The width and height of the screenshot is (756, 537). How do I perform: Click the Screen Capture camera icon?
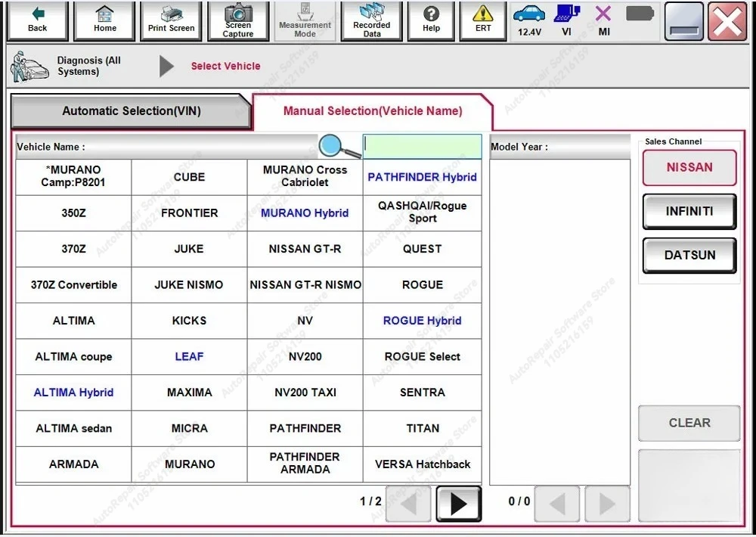click(x=238, y=20)
